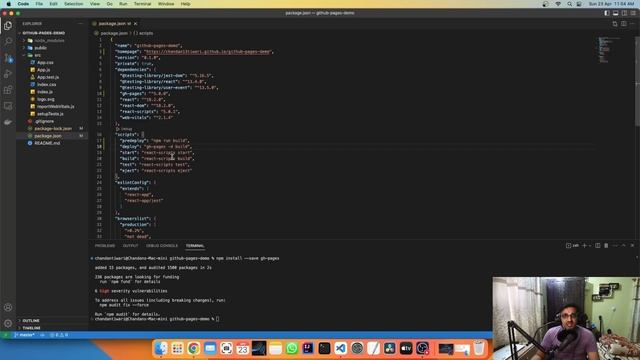Screen dimensions: 640x360
Task: Collapse the src folder
Action: 37,55
